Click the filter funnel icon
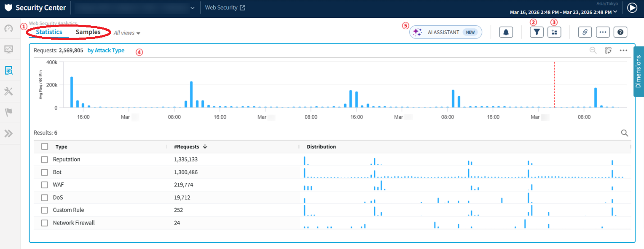This screenshot has width=644, height=249. click(537, 32)
